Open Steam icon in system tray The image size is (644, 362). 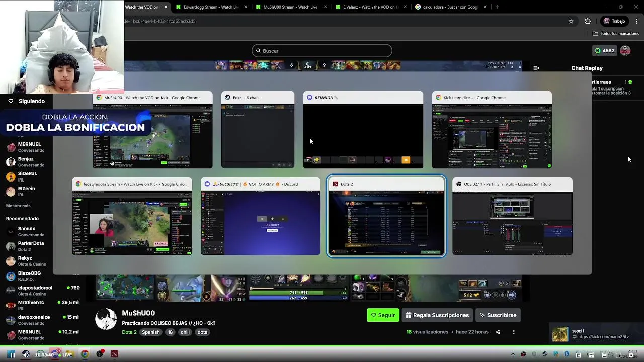pyautogui.click(x=545, y=354)
